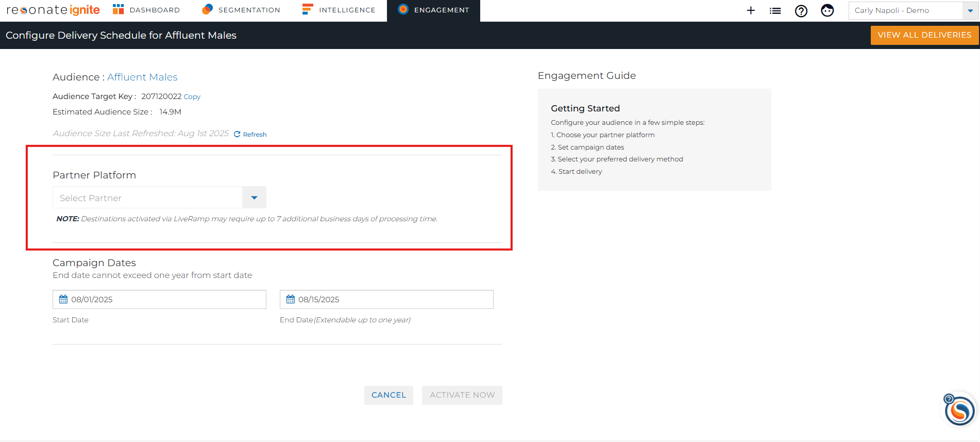Screen dimensions: 980x442
Task: Click 'Select your preferred delivery method' step
Action: [617, 159]
